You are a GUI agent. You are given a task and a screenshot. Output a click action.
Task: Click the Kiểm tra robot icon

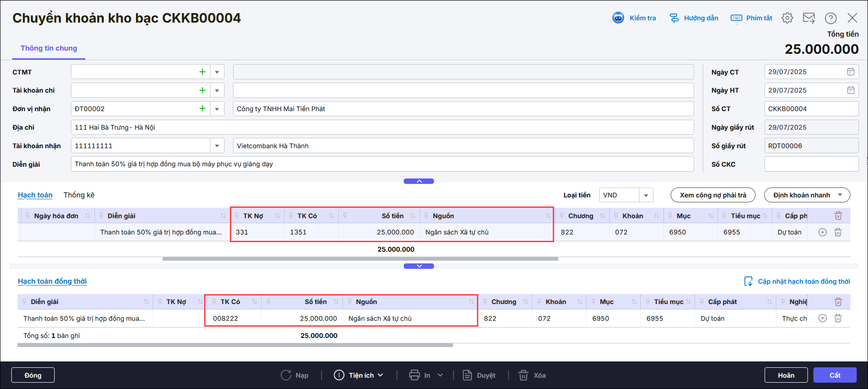pyautogui.click(x=618, y=18)
